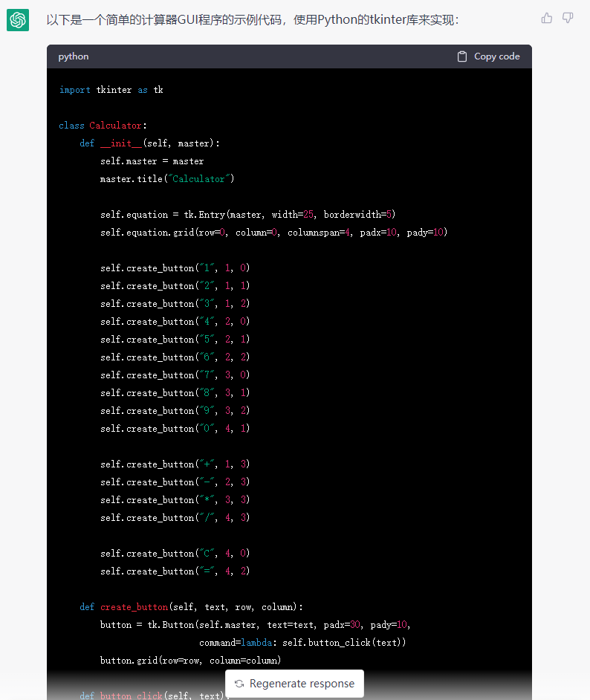Click the ChatGPT avatar logo icon
590x700 pixels.
18,20
